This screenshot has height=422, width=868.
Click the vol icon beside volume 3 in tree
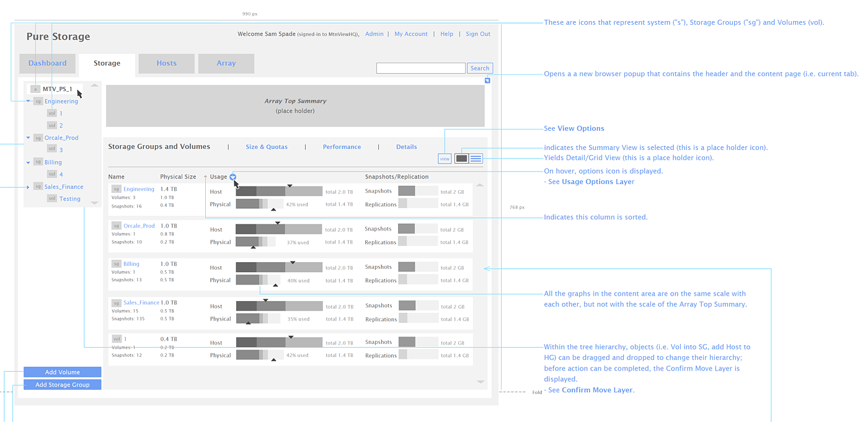click(x=52, y=150)
